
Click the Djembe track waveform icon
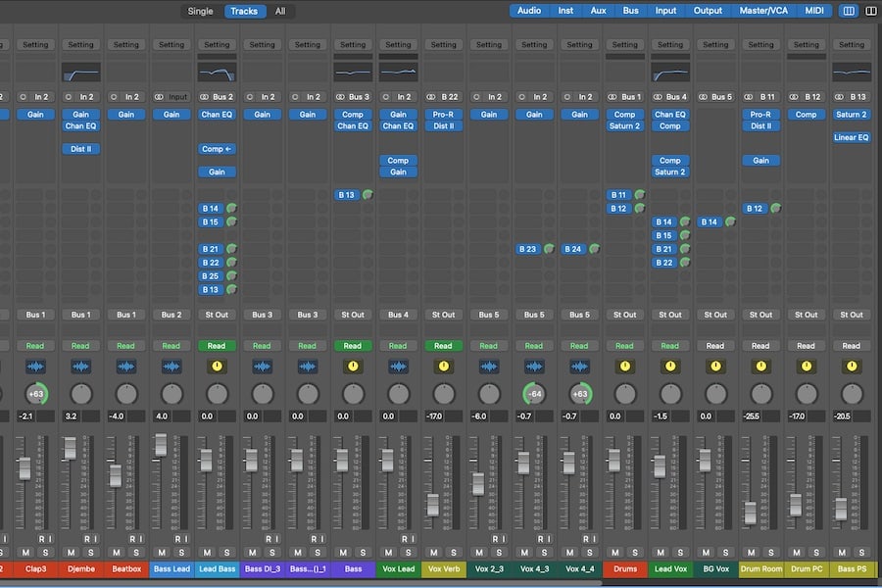[x=80, y=366]
